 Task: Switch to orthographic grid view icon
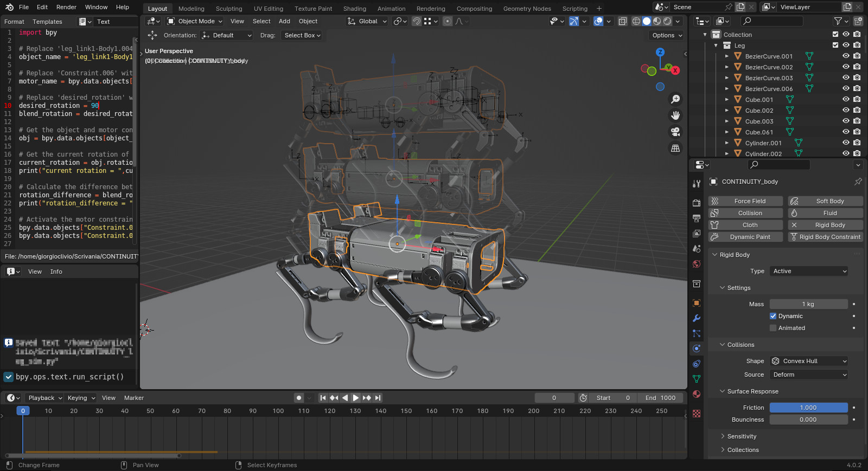675,148
